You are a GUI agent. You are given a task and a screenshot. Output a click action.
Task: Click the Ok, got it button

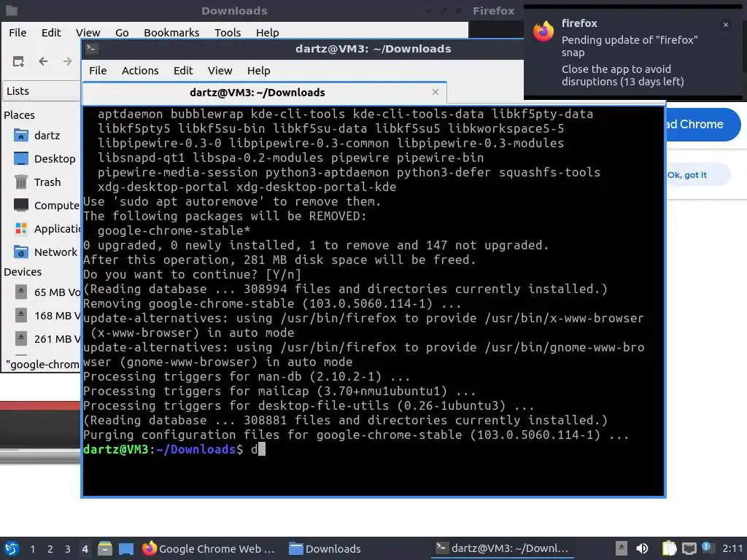point(698,175)
